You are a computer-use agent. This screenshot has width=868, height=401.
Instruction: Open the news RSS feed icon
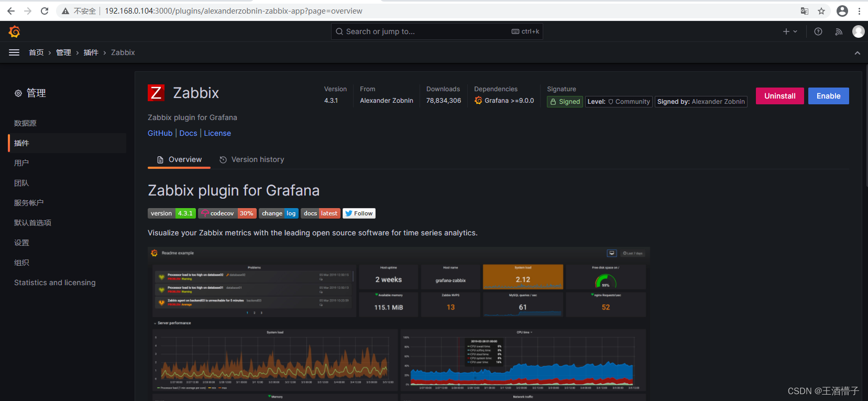point(839,31)
